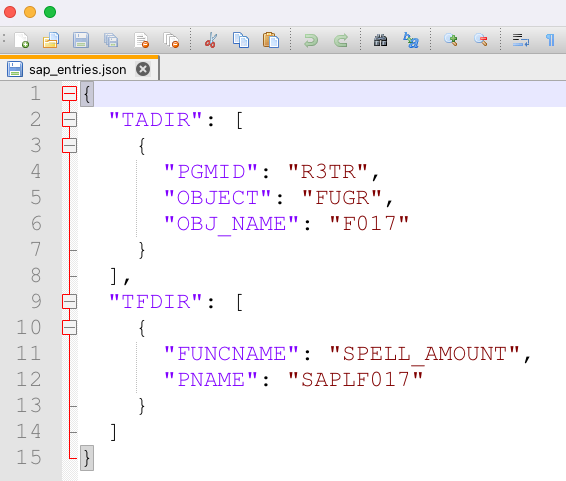
Task: Click the "FUNCNAME" key text
Action: [231, 354]
